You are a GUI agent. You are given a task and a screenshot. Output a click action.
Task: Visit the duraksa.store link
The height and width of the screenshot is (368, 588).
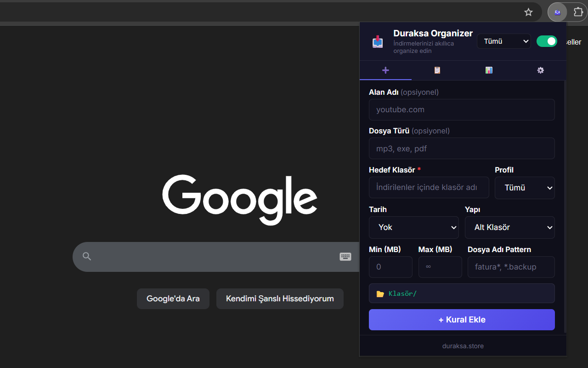(x=463, y=345)
